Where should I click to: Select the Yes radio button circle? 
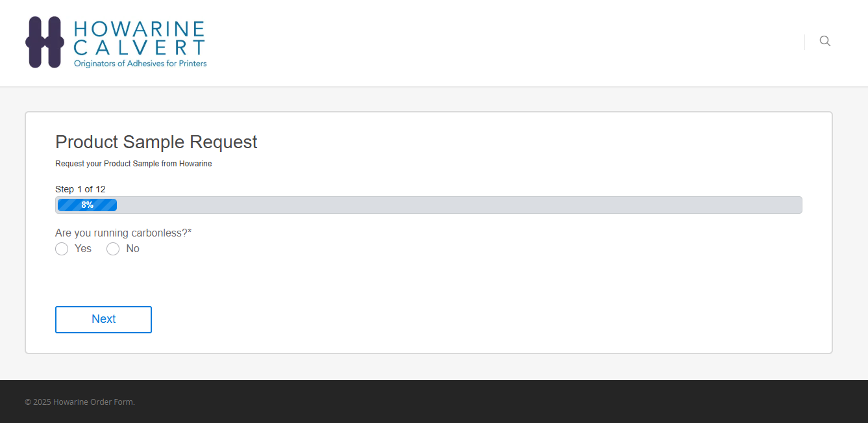pyautogui.click(x=62, y=249)
